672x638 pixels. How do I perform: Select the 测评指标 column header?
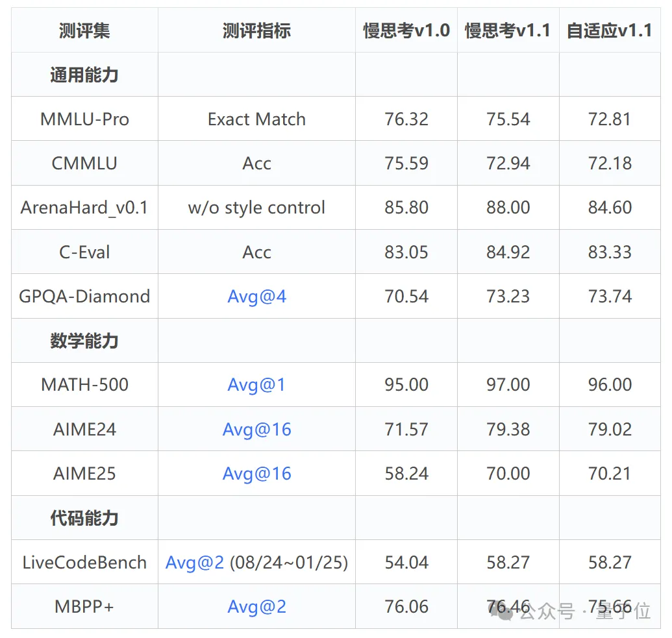pos(256,31)
